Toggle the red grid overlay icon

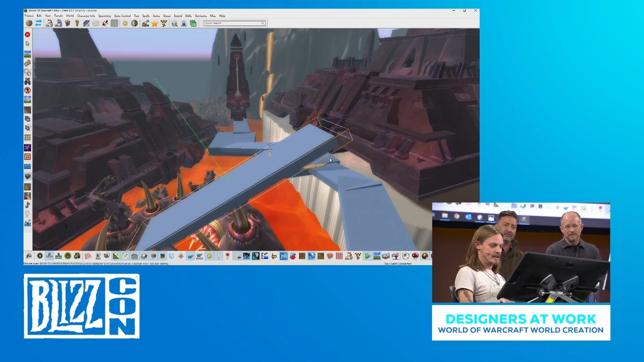[88, 256]
